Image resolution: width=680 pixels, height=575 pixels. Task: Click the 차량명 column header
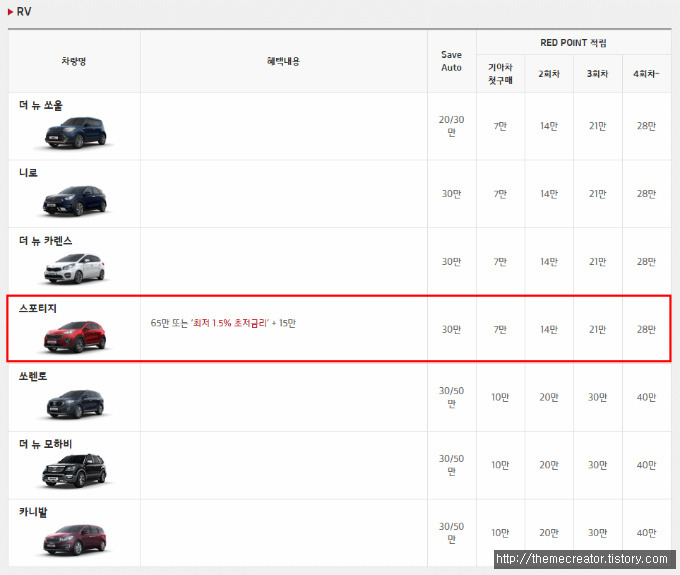point(74,61)
